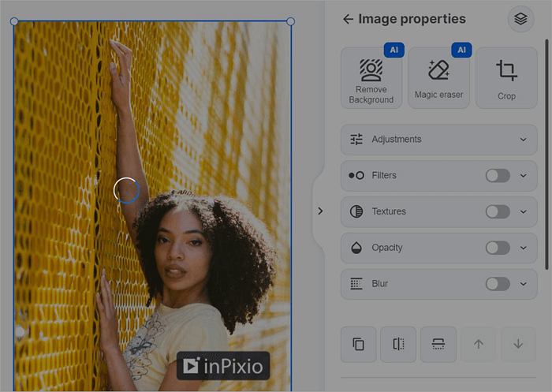Expand the Blur section chevron

click(524, 284)
